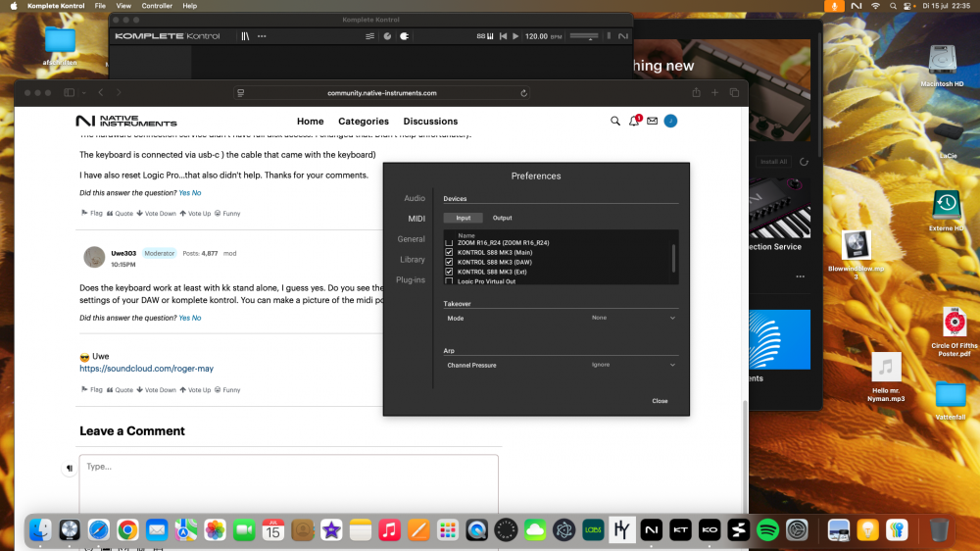Click the Safari page vertical scrollbar
The height and width of the screenshot is (551, 980).
(x=745, y=457)
